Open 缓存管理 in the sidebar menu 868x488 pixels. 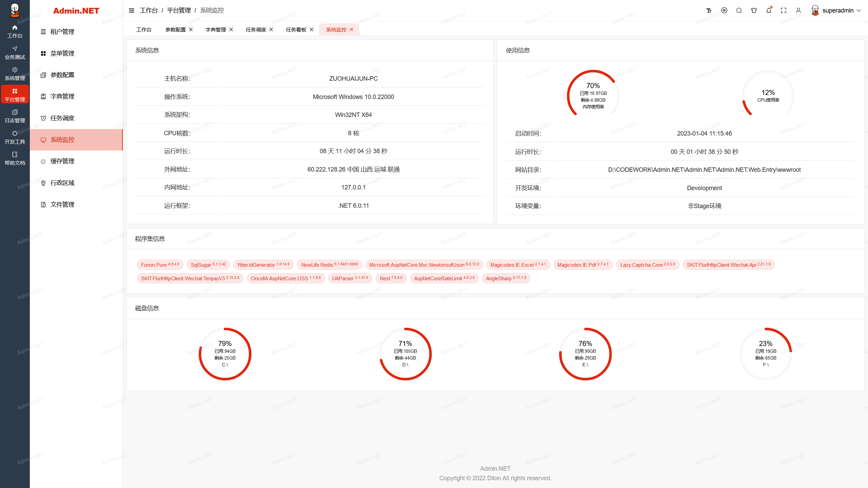(x=62, y=161)
